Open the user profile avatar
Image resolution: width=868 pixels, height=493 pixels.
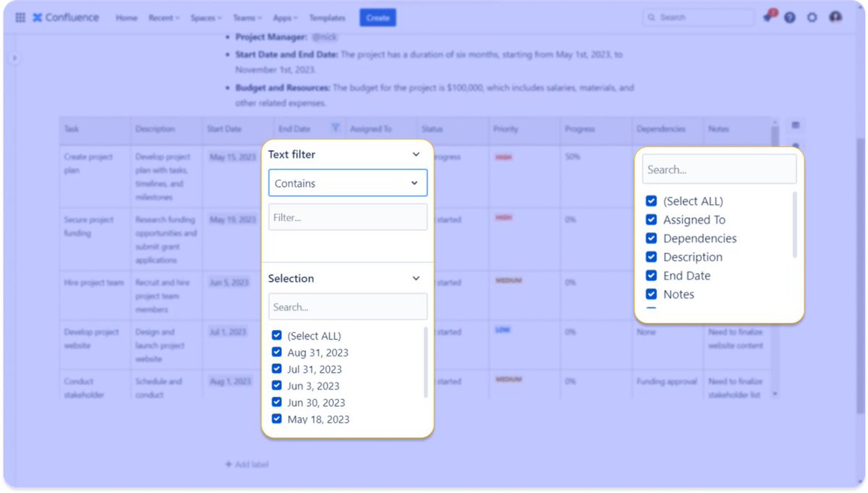coord(836,17)
